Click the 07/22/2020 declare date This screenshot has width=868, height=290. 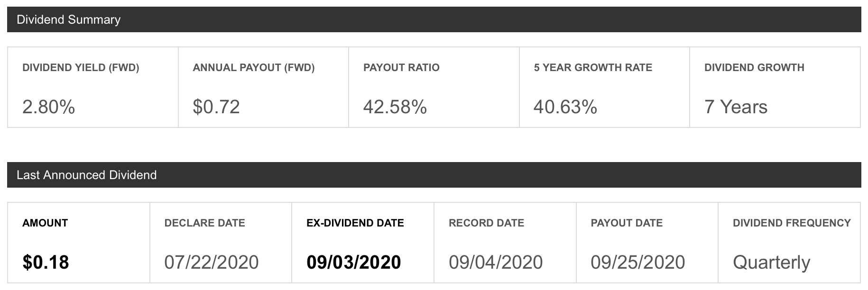pos(212,263)
